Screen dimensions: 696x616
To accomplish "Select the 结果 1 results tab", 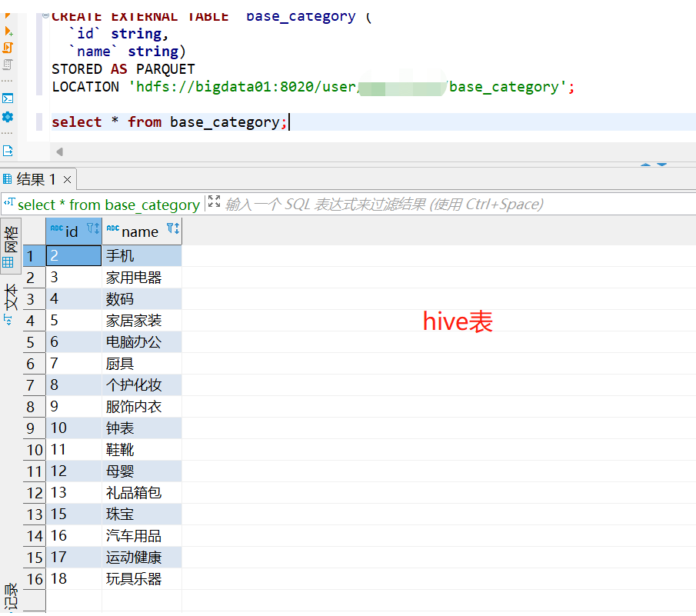I will pos(35,178).
